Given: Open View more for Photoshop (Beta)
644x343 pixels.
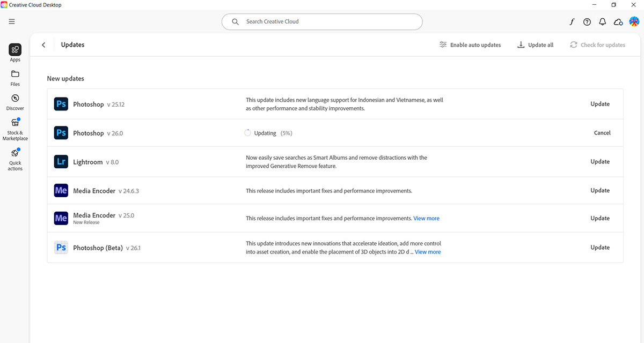Looking at the screenshot, I should [428, 252].
